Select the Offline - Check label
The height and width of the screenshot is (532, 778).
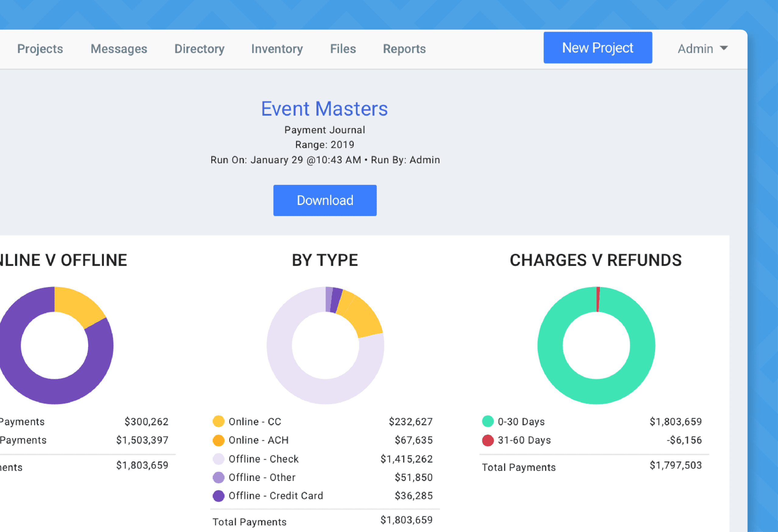tap(263, 459)
